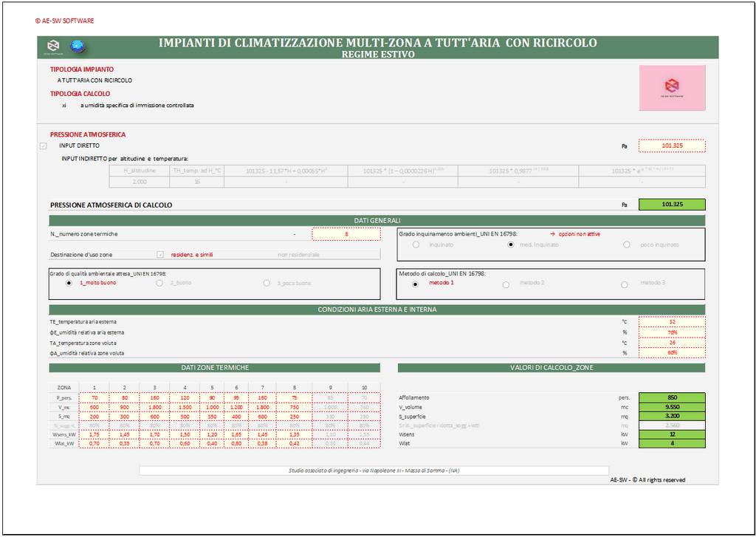756x537 pixels.
Task: Click the atmospheric pressure input field 101.325
Action: pyautogui.click(x=671, y=146)
